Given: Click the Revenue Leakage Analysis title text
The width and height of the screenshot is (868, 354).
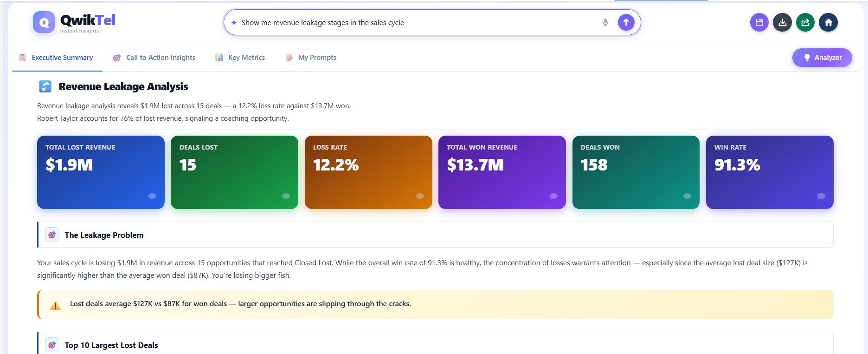Looking at the screenshot, I should pos(123,86).
